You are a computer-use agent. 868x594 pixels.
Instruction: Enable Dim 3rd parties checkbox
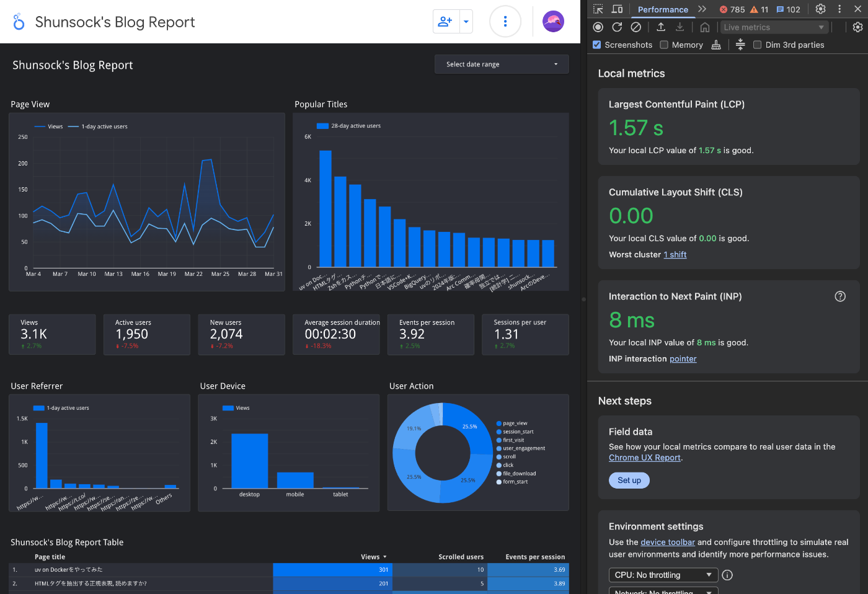tap(757, 45)
